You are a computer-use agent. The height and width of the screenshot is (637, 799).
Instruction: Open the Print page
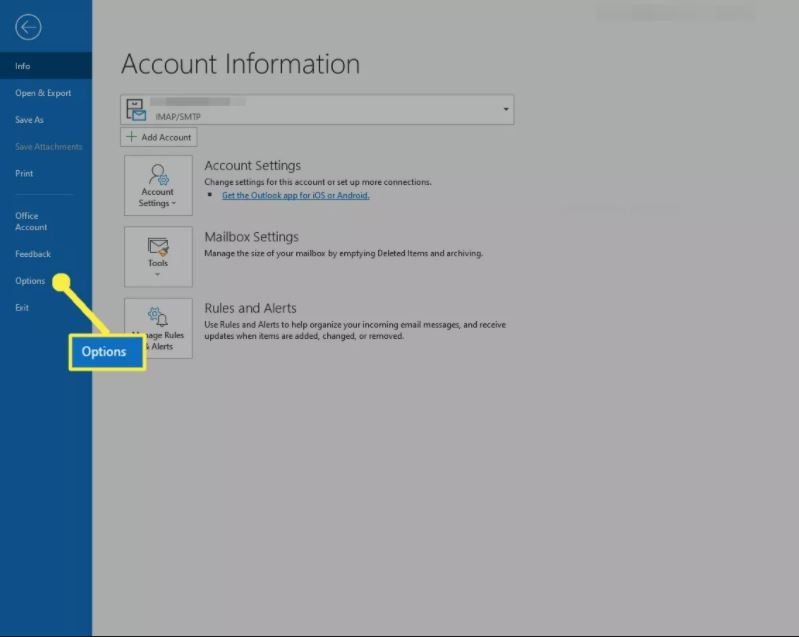click(24, 173)
